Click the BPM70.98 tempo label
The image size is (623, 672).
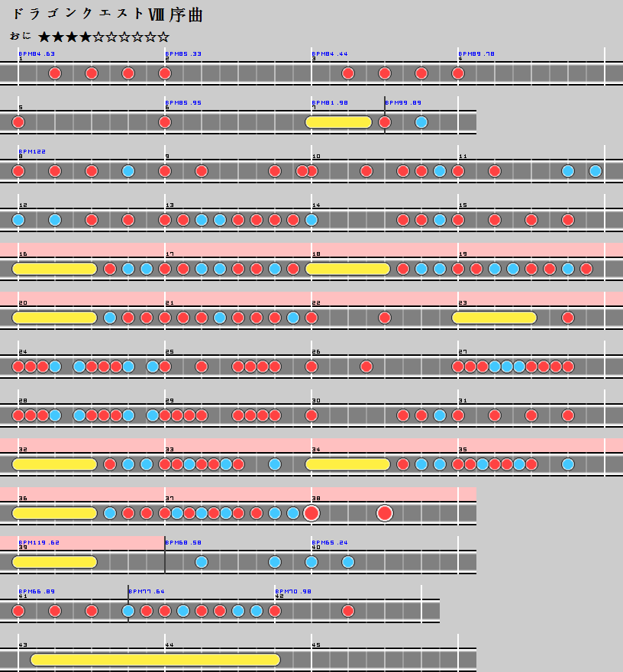(293, 591)
